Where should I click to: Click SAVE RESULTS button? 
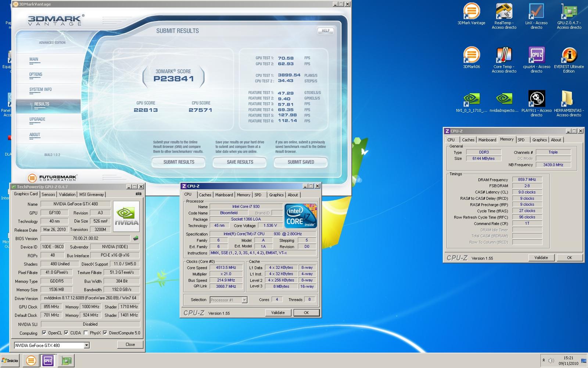240,162
